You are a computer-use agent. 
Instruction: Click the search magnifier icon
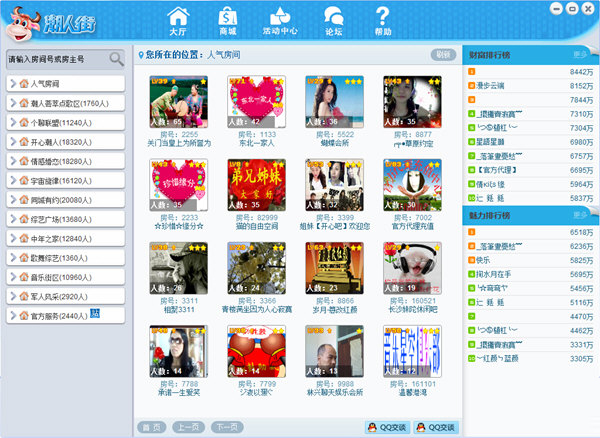pos(117,59)
